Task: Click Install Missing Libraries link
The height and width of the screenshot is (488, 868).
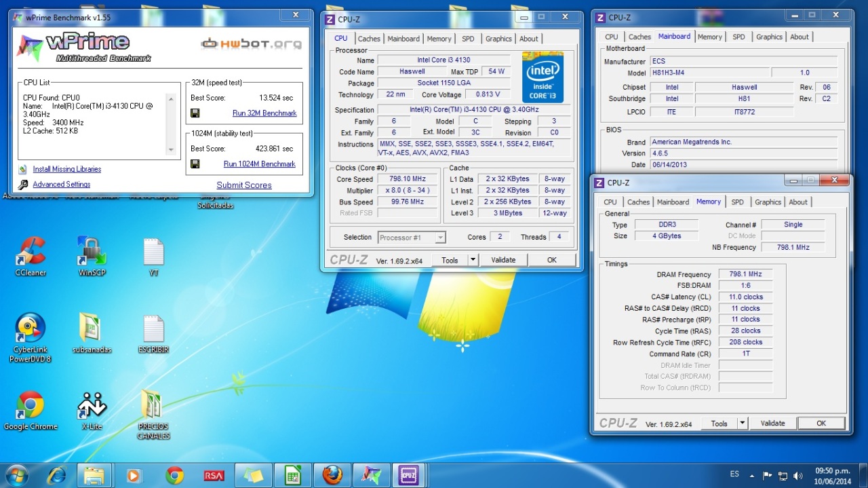Action: (67, 169)
